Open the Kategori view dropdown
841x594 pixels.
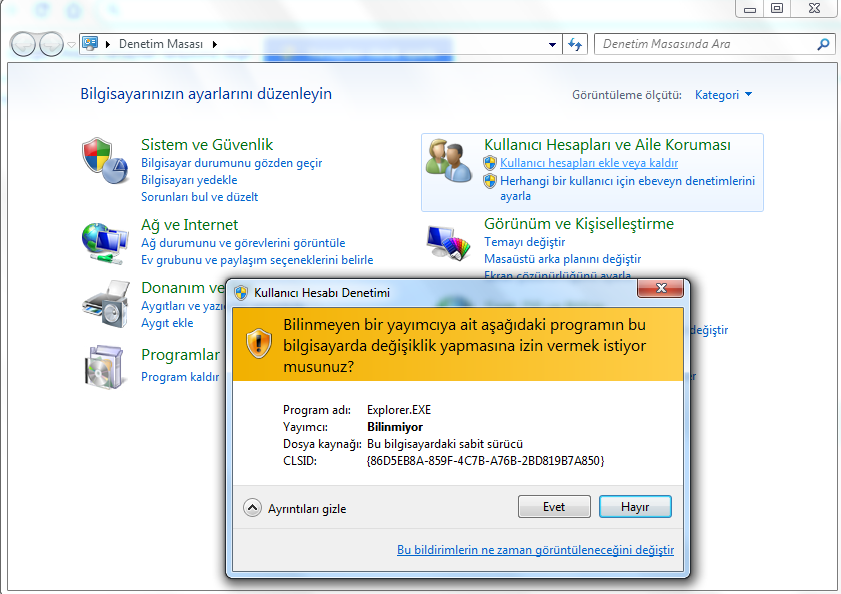[x=723, y=95]
